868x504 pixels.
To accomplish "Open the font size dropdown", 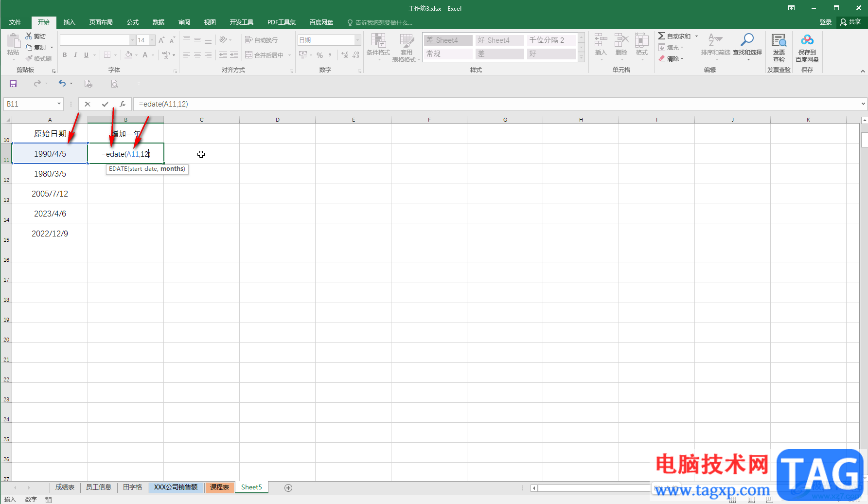I will point(152,40).
